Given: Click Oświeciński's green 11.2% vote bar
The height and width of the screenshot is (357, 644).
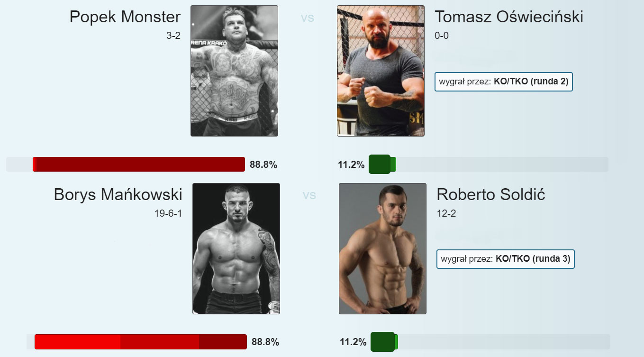Looking at the screenshot, I should tap(382, 165).
